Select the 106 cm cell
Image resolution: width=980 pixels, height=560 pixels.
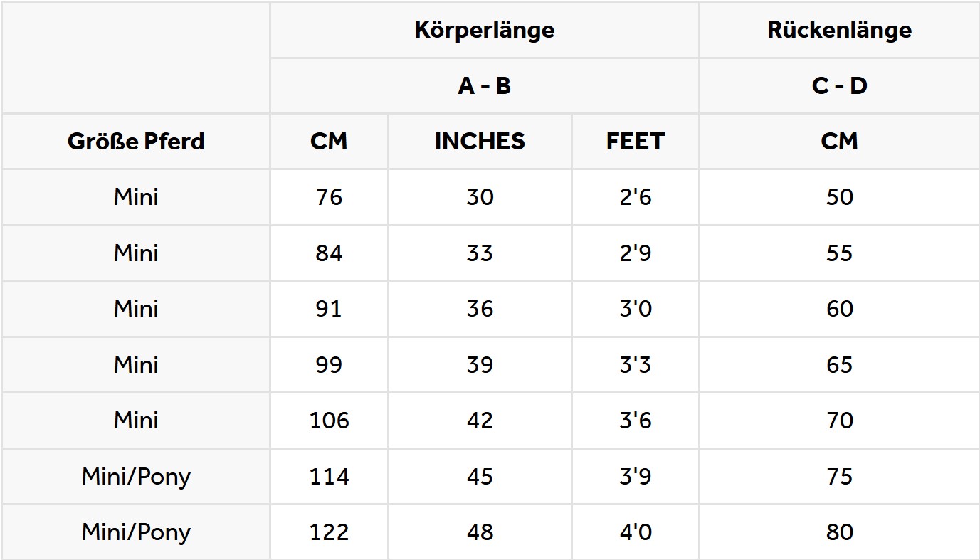tap(329, 421)
